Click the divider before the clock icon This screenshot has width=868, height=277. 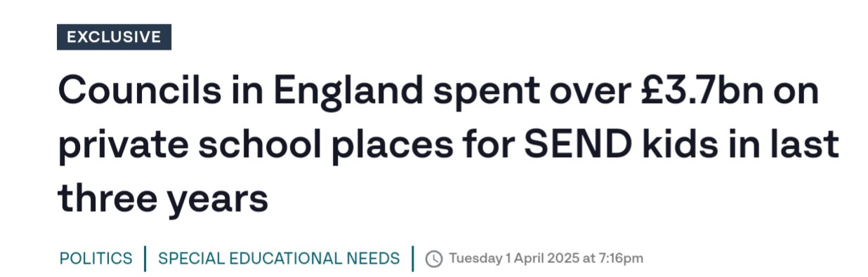(x=413, y=258)
